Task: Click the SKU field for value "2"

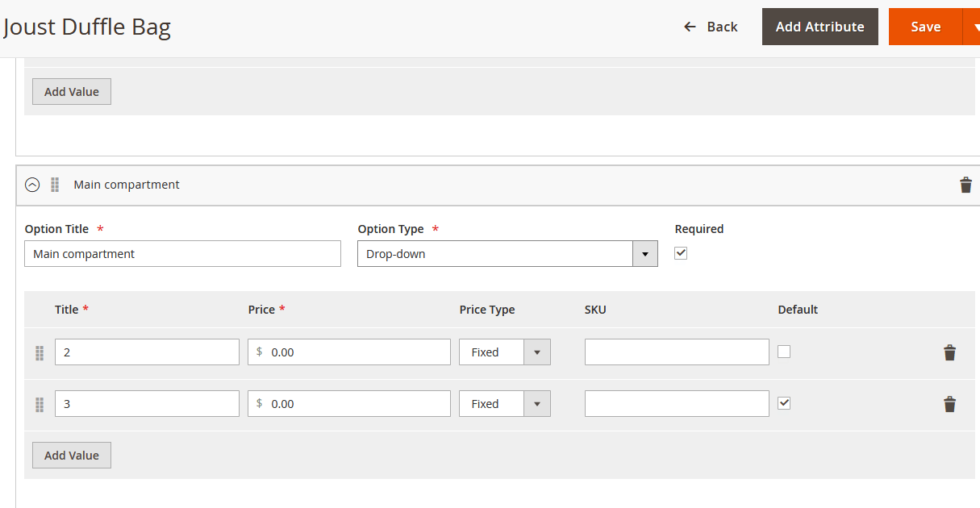Action: click(677, 352)
